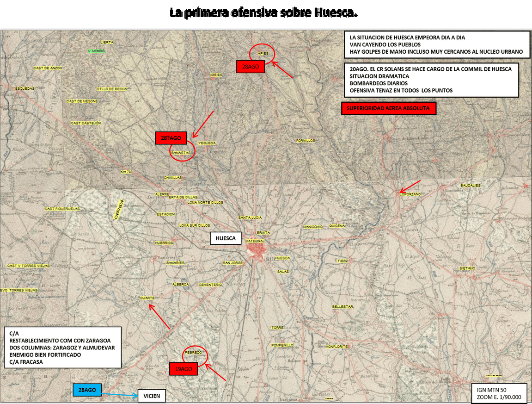Screen dimensions: 532x404
Task: Click the green V. MONDO label
Action: [96, 51]
